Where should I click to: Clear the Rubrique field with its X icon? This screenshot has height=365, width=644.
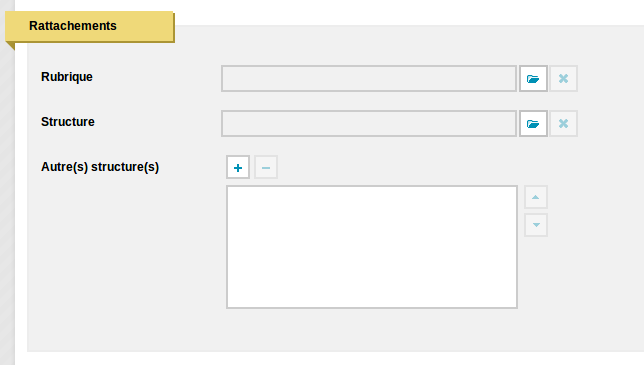click(564, 78)
